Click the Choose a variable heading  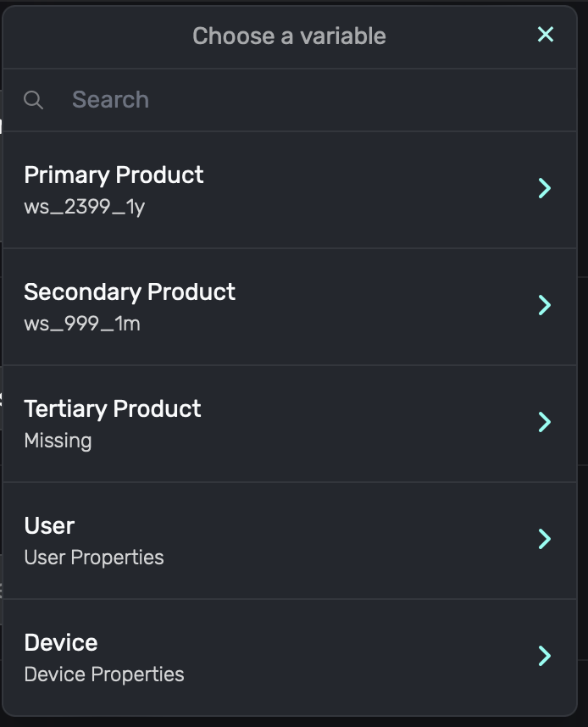[x=289, y=36]
